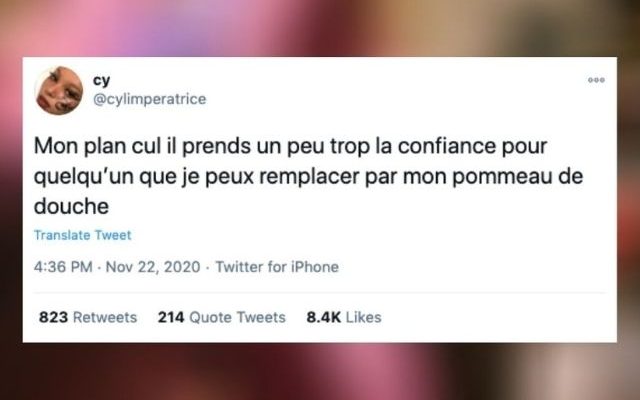This screenshot has height=400, width=640.
Task: Click the Nov 22, 2020 date
Action: coord(153,267)
